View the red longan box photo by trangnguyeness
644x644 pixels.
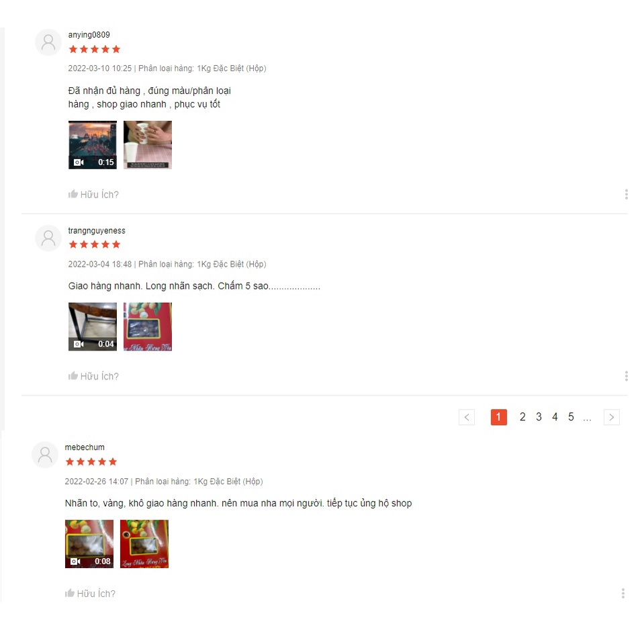pyautogui.click(x=148, y=327)
